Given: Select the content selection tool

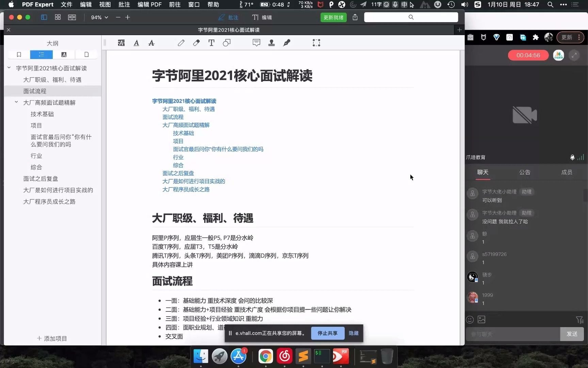Looking at the screenshot, I should [x=316, y=43].
